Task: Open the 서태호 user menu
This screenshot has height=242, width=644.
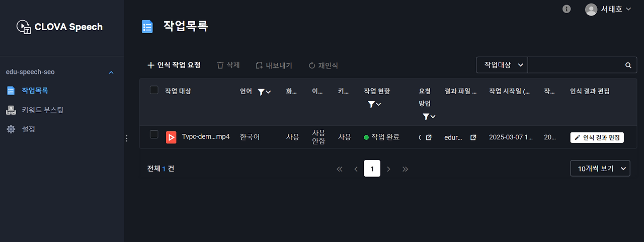Action: [x=608, y=9]
